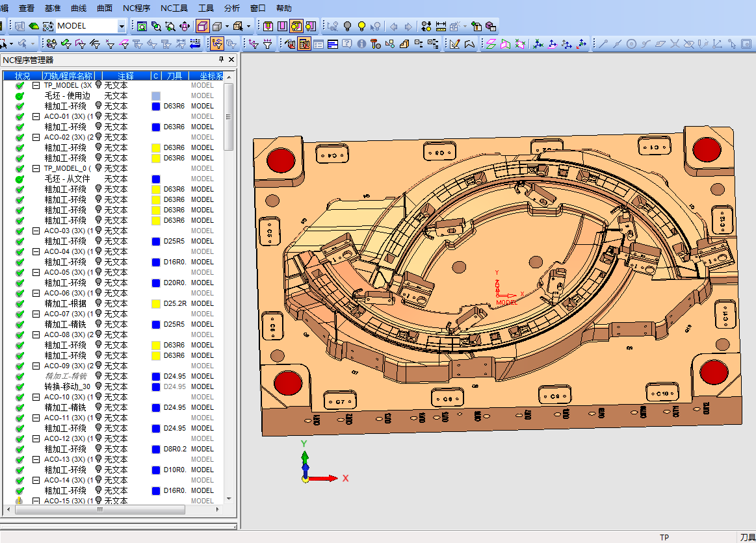Open the MODEL coordinate dropdown
This screenshot has height=543, width=756.
(122, 27)
